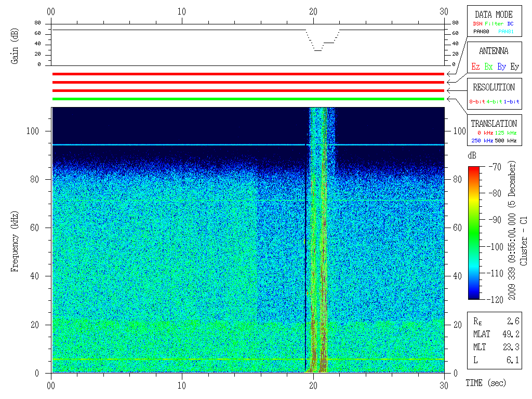Click the topmost red status bar
The height and width of the screenshot is (399, 532).
248,74
